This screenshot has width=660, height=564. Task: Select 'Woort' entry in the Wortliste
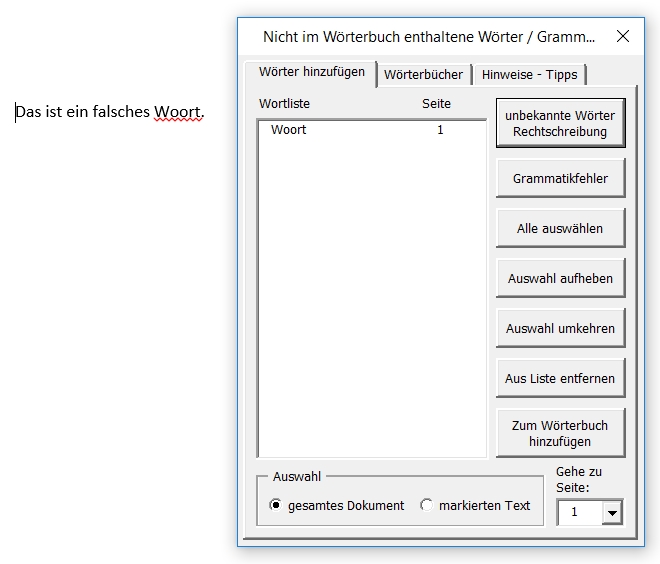point(289,130)
